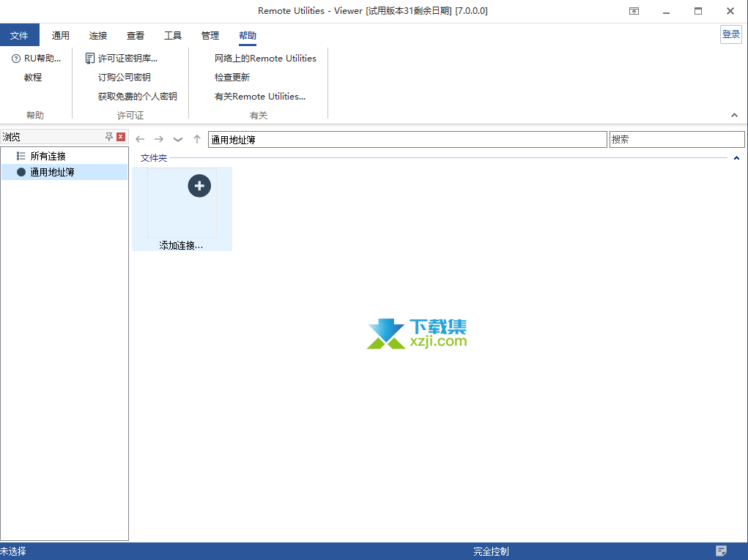The image size is (748, 560).
Task: Open 网络上的Remote Utilities website link
Action: 265,58
